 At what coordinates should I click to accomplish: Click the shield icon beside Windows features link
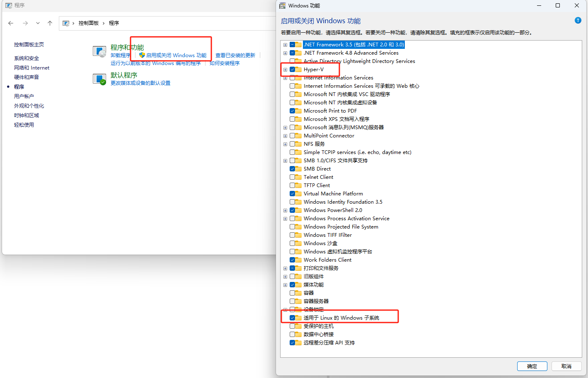point(142,55)
